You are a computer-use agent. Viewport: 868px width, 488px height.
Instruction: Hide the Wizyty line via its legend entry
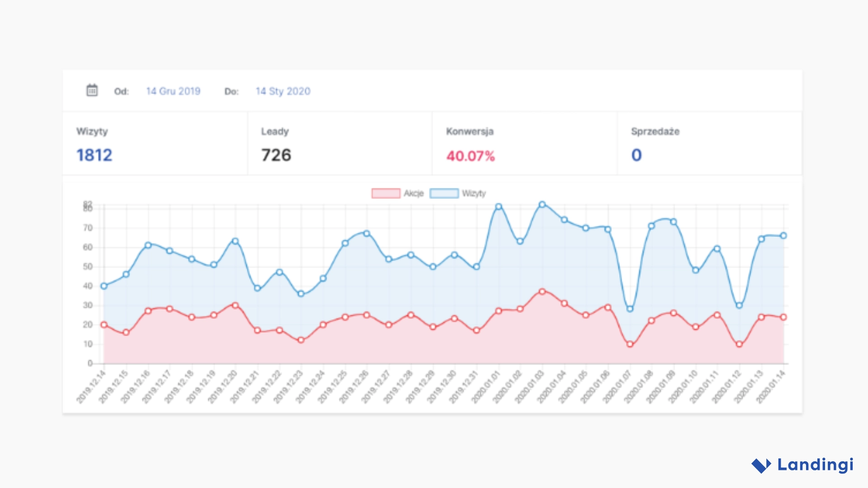point(474,193)
